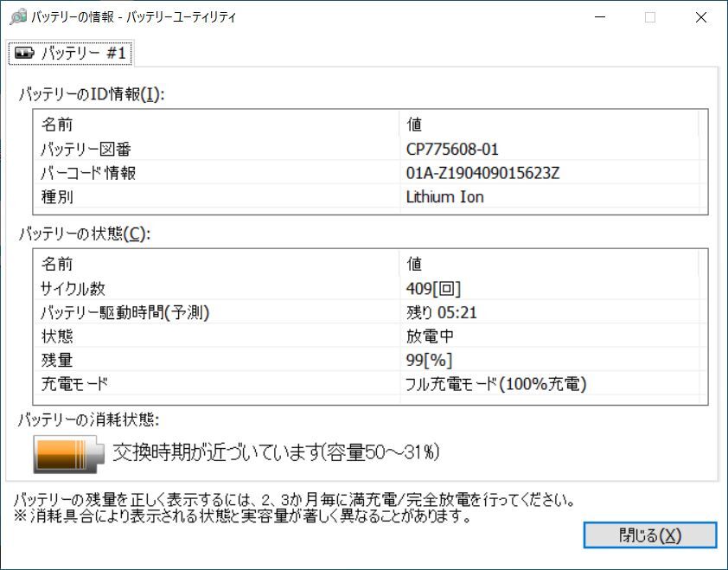Click the battery utility title bar icon

click(x=17, y=17)
